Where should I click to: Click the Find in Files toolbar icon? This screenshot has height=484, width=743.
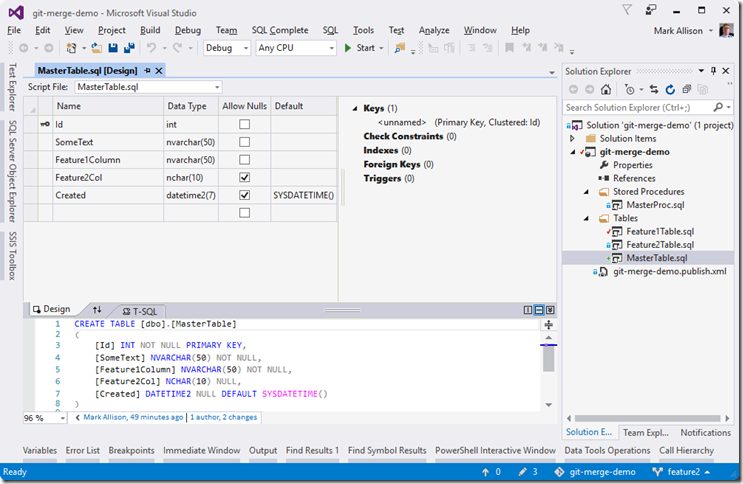pyautogui.click(x=400, y=48)
